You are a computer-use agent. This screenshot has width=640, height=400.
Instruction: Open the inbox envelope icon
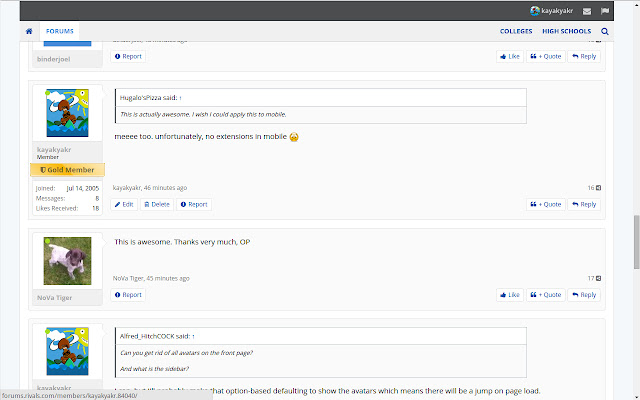point(587,11)
